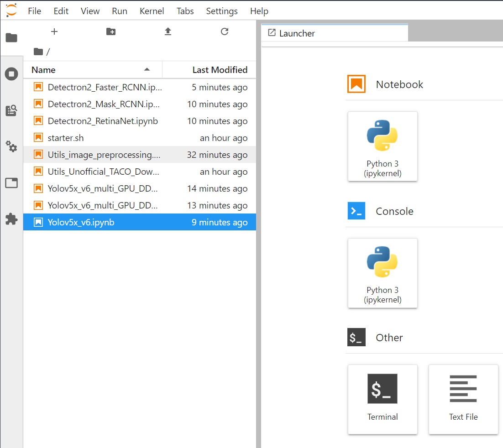Select Detectron2_Faster_RCNN notebook file
This screenshot has width=503, height=448.
coord(140,87)
